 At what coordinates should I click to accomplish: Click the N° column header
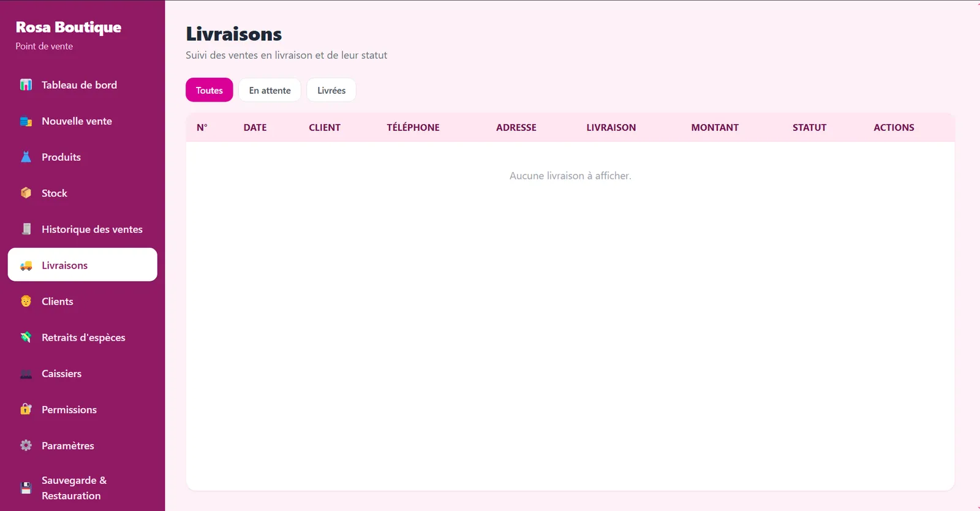tap(202, 127)
